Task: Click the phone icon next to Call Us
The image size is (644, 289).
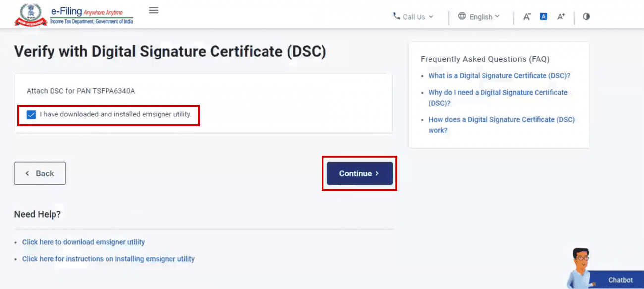Action: tap(396, 16)
